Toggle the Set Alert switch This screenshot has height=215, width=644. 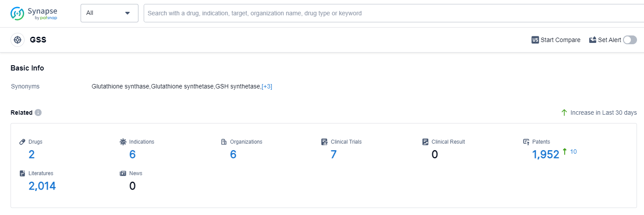coord(630,40)
